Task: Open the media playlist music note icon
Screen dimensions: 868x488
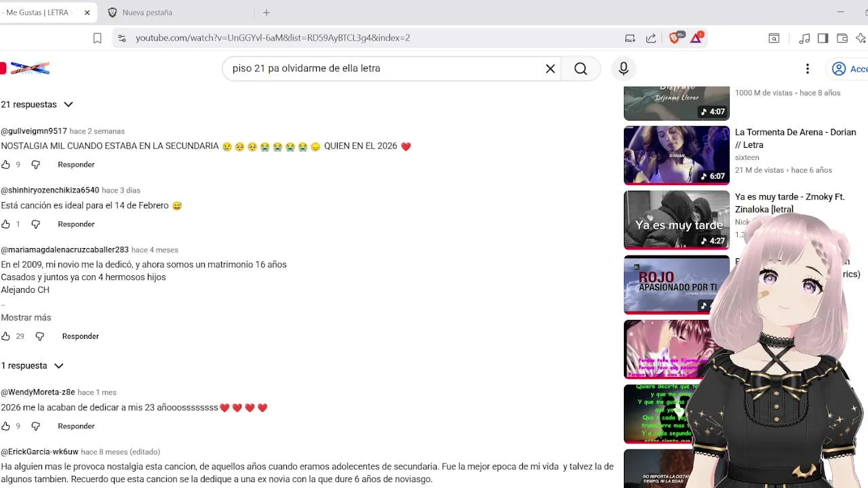Action: pos(804,38)
